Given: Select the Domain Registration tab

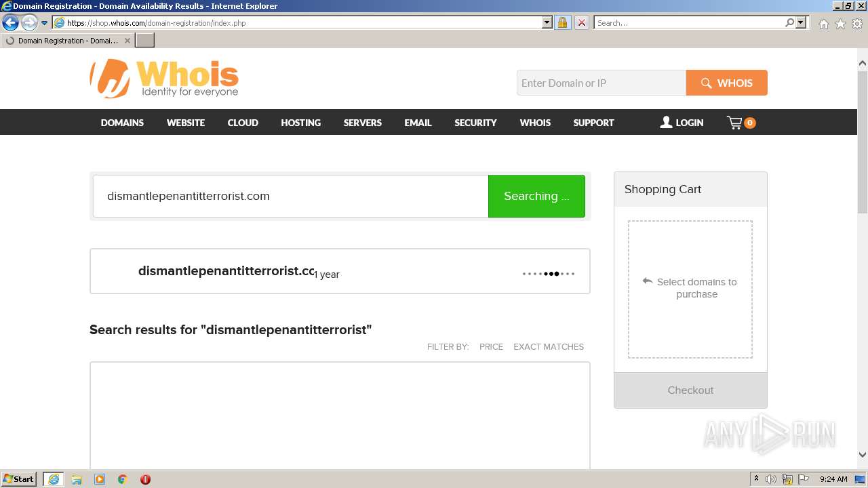Looking at the screenshot, I should 67,41.
